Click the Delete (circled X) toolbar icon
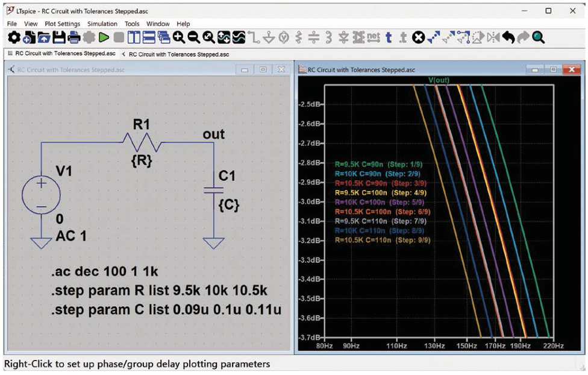The width and height of the screenshot is (588, 375). point(419,38)
